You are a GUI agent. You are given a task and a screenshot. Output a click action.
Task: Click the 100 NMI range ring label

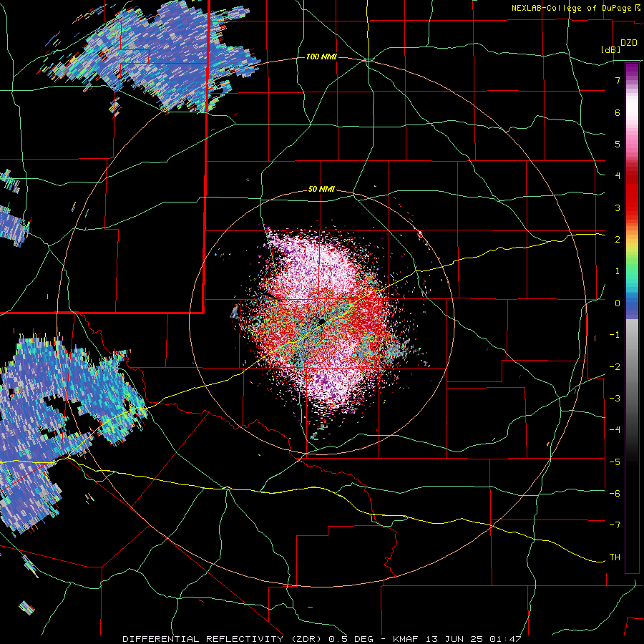coord(321,57)
